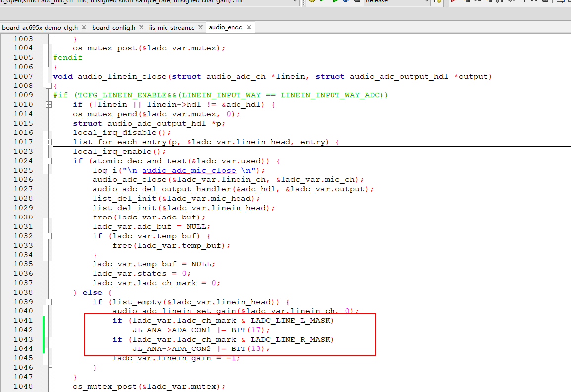Click the underlined audio_adc_mic_close string text
This screenshot has height=392, width=571.
click(189, 171)
